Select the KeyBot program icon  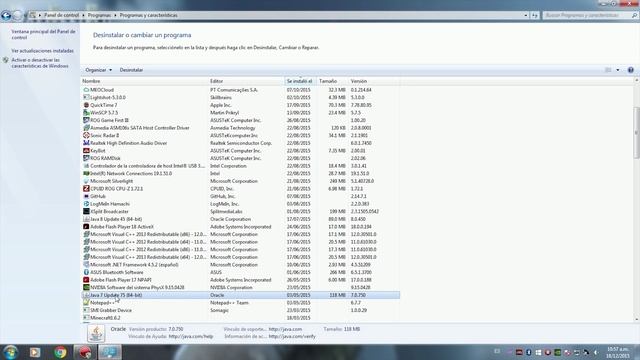click(86, 151)
